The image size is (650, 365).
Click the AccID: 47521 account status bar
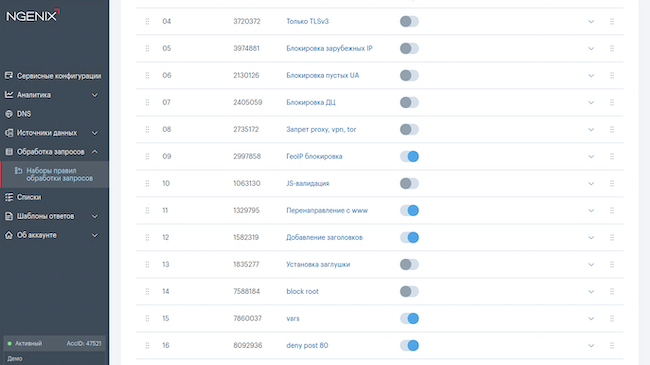[54, 343]
